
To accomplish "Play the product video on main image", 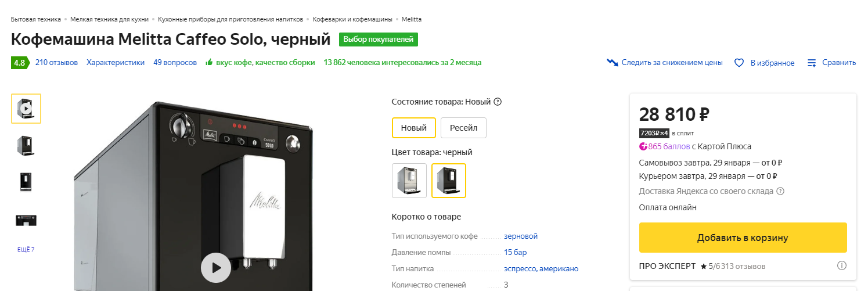I will click(x=216, y=268).
